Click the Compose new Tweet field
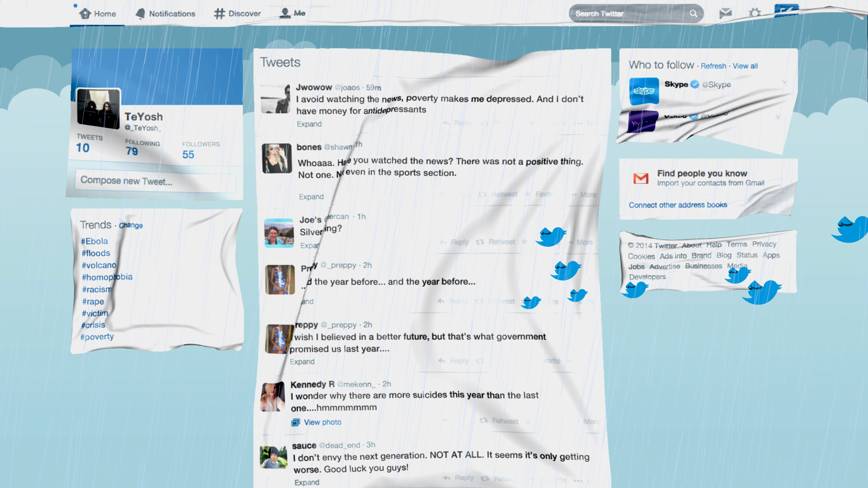Image resolution: width=868 pixels, height=488 pixels. pyautogui.click(x=155, y=181)
